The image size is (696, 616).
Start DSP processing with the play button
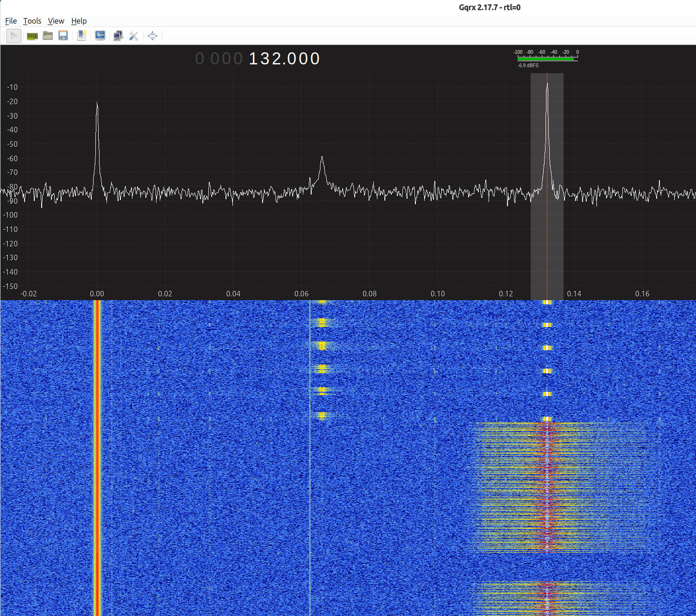pyautogui.click(x=14, y=36)
